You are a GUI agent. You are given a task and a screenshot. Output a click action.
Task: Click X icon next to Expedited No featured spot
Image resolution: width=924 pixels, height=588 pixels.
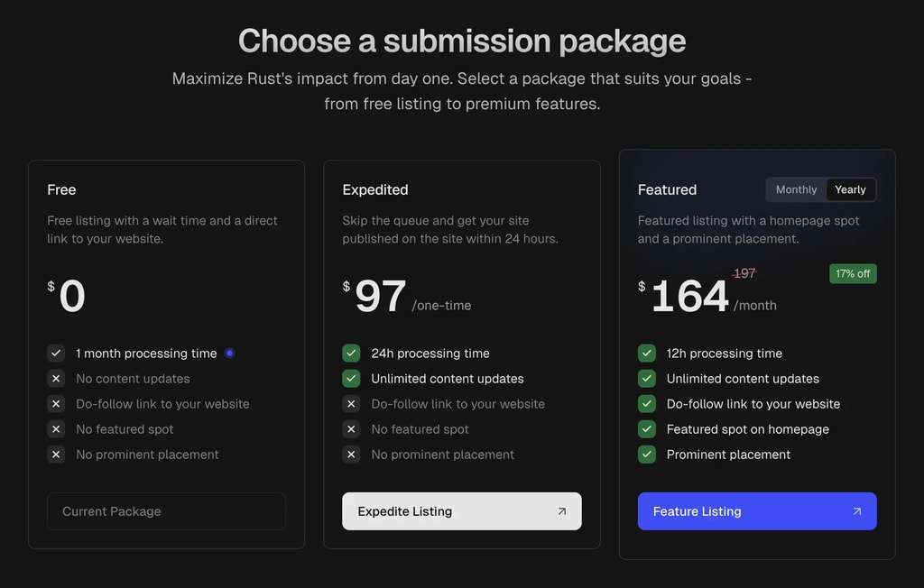point(351,429)
